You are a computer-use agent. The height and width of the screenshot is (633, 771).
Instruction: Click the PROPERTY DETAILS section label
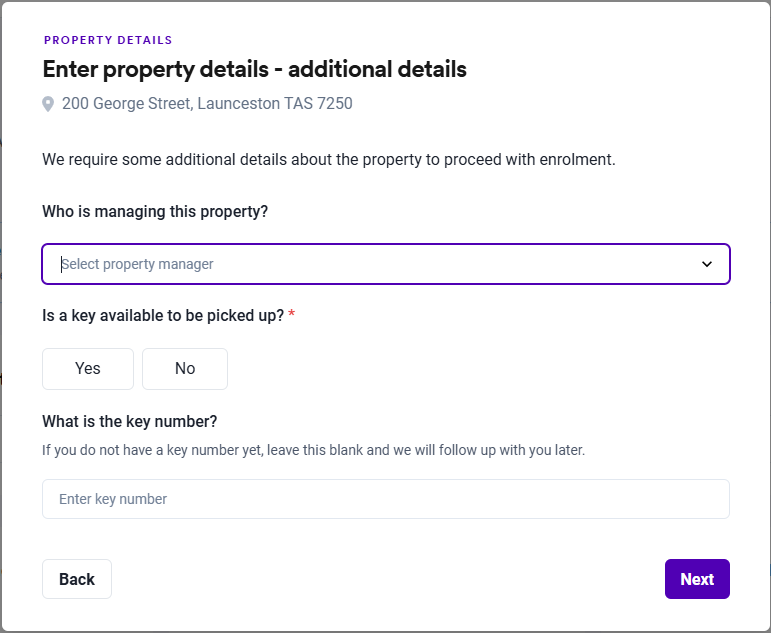[x=108, y=41]
